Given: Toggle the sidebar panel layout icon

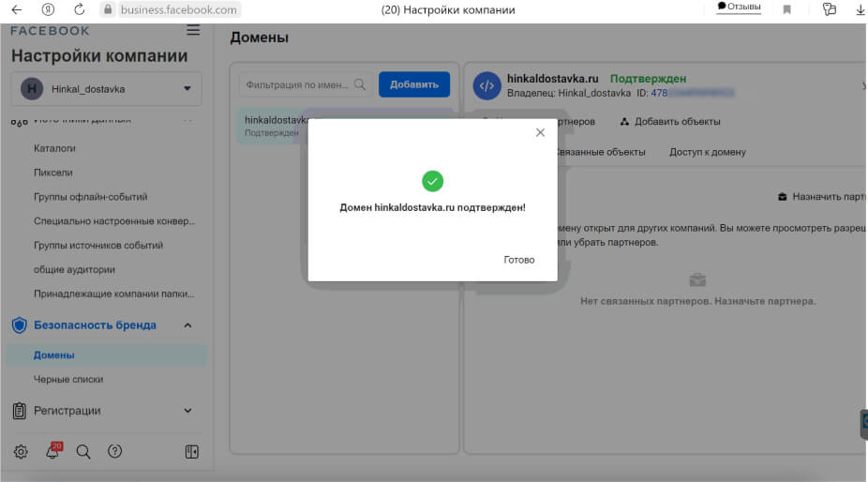Looking at the screenshot, I should pyautogui.click(x=191, y=452).
